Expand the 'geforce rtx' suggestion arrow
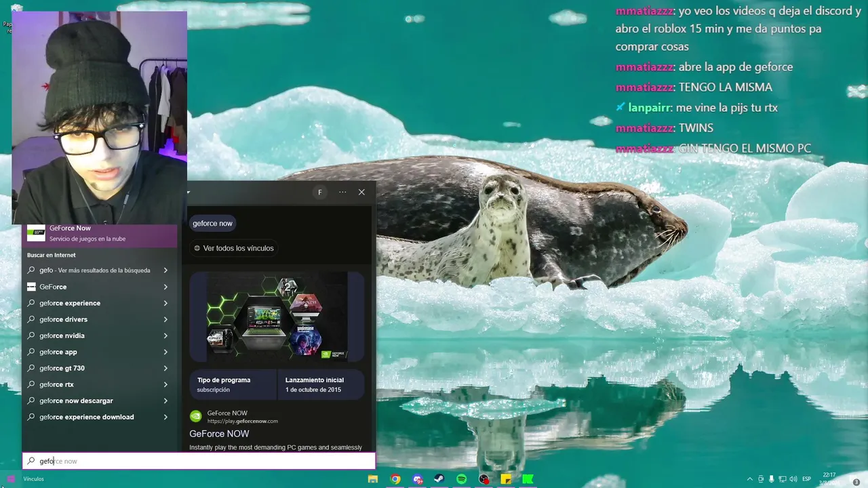868x488 pixels. pyautogui.click(x=165, y=384)
